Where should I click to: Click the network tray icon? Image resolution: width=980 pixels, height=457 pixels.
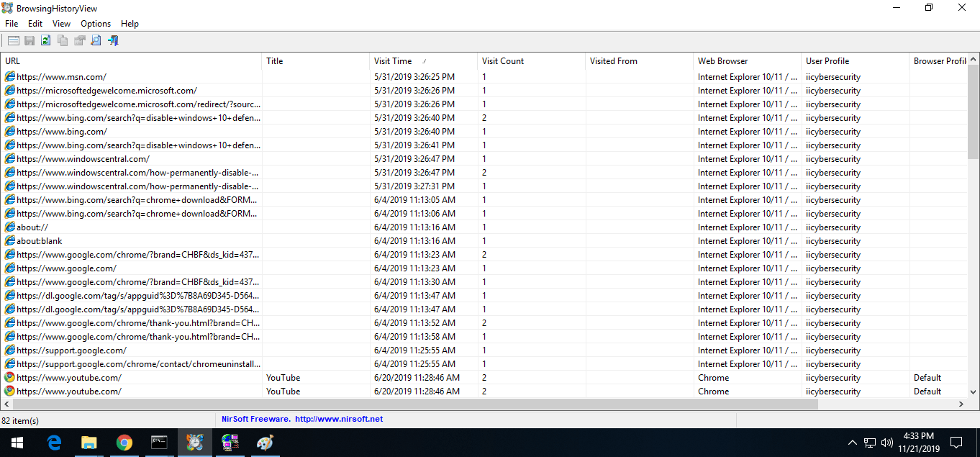[870, 443]
